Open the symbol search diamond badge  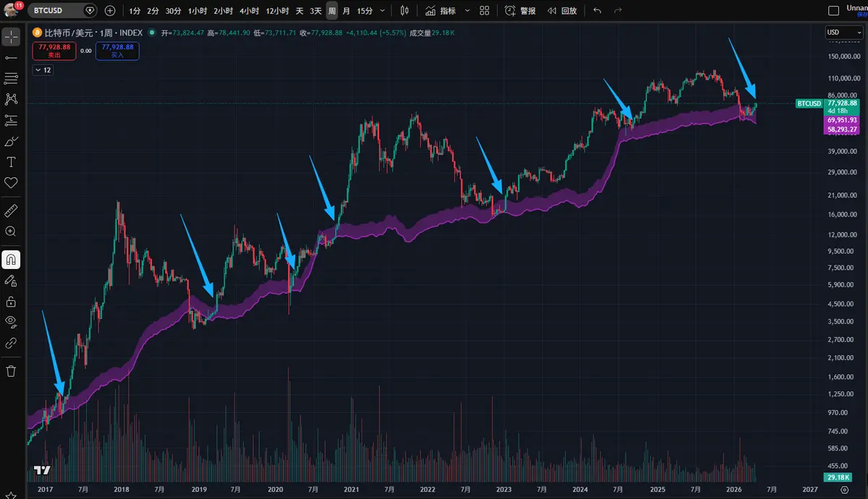89,11
